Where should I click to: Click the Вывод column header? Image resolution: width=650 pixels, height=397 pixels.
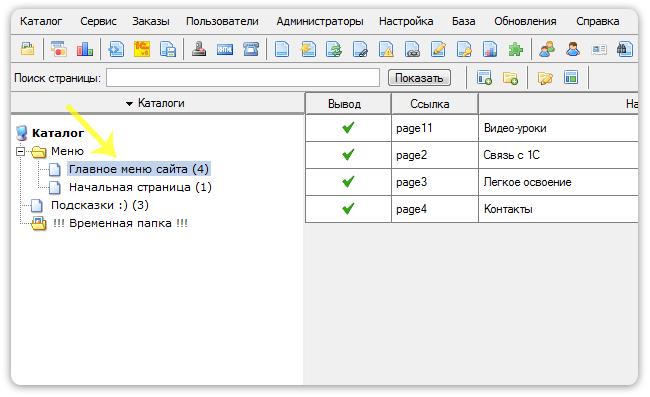(348, 104)
